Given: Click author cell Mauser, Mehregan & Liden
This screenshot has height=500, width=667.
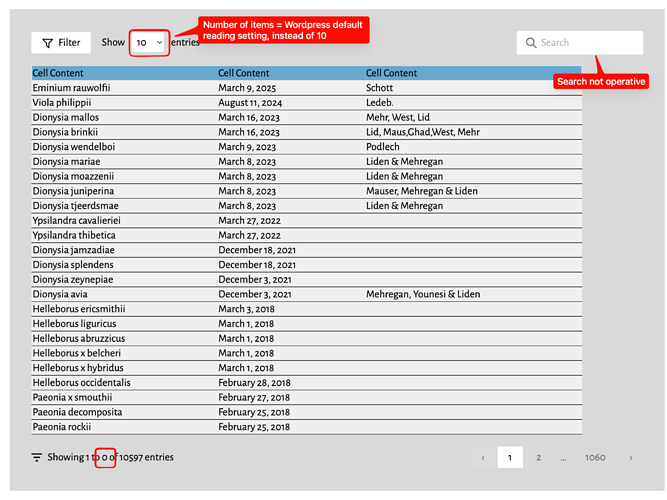Looking at the screenshot, I should click(422, 191).
